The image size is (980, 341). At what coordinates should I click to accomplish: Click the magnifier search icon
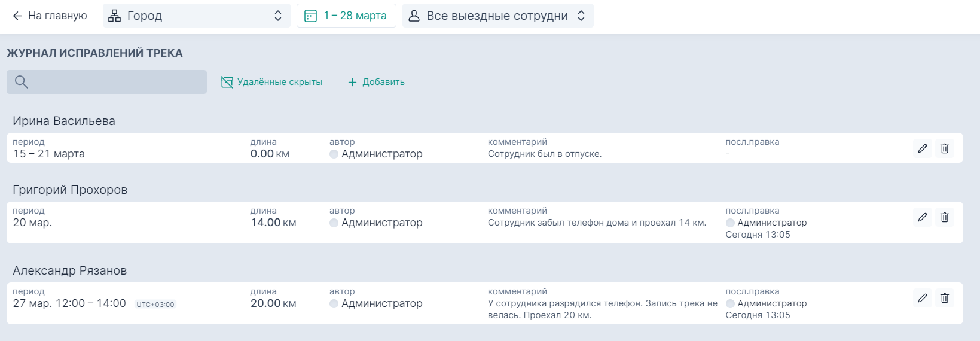(22, 82)
